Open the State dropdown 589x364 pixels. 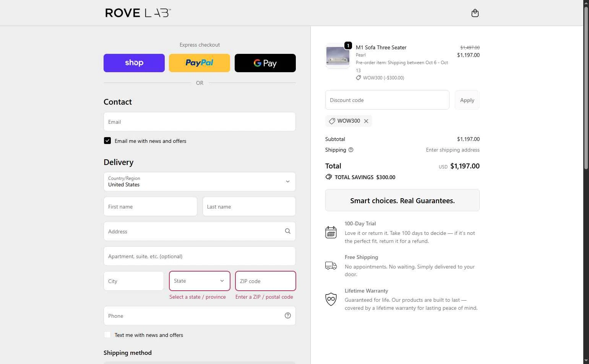pos(200,281)
